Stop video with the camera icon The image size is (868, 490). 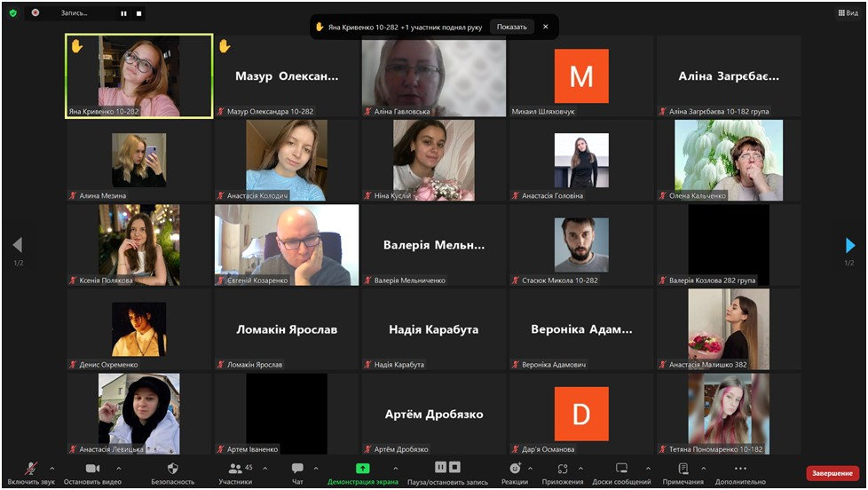[x=92, y=469]
